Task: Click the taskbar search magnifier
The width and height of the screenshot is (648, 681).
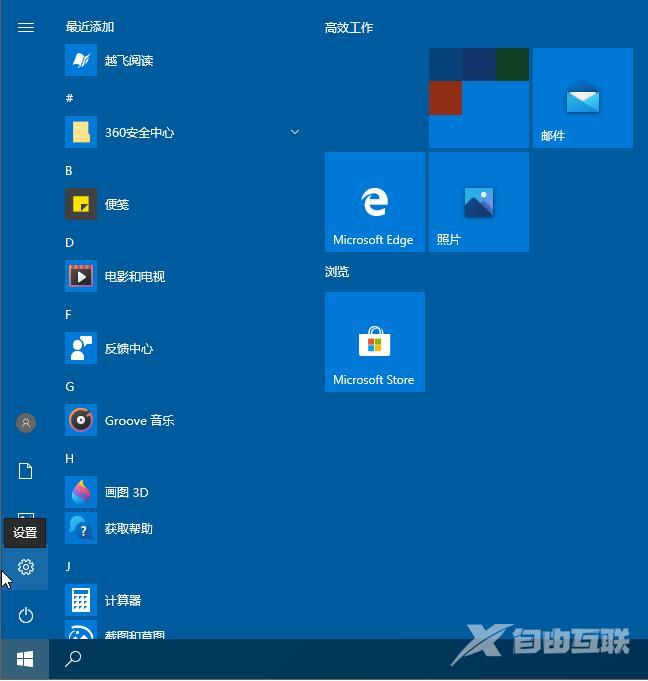Action: 73,659
